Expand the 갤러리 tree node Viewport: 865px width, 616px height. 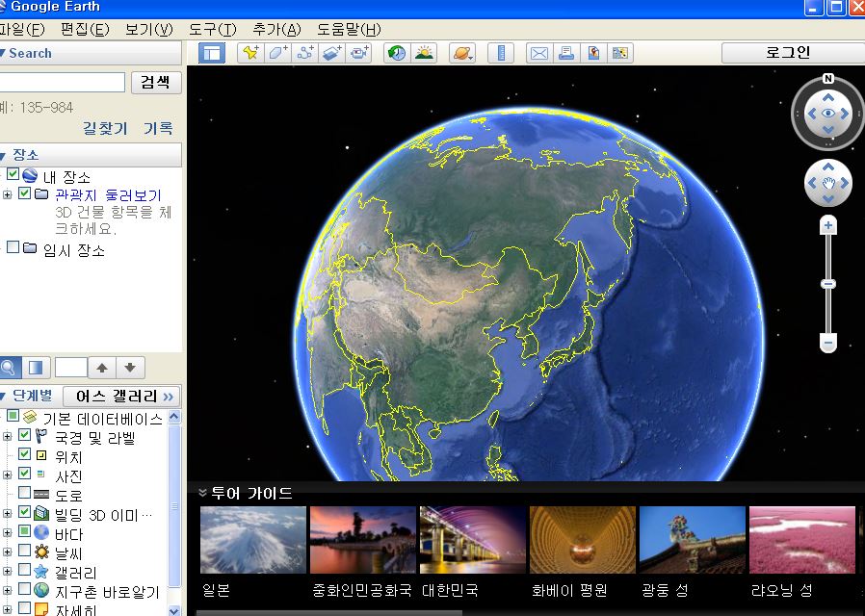pyautogui.click(x=7, y=572)
